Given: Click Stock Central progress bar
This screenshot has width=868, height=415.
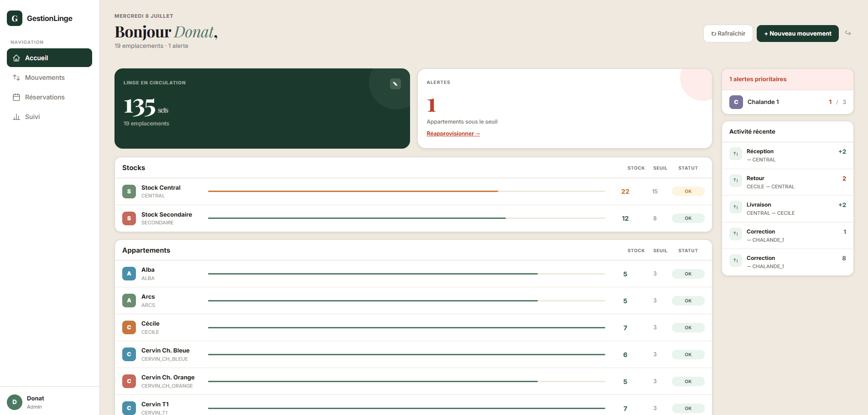Looking at the screenshot, I should [x=406, y=192].
